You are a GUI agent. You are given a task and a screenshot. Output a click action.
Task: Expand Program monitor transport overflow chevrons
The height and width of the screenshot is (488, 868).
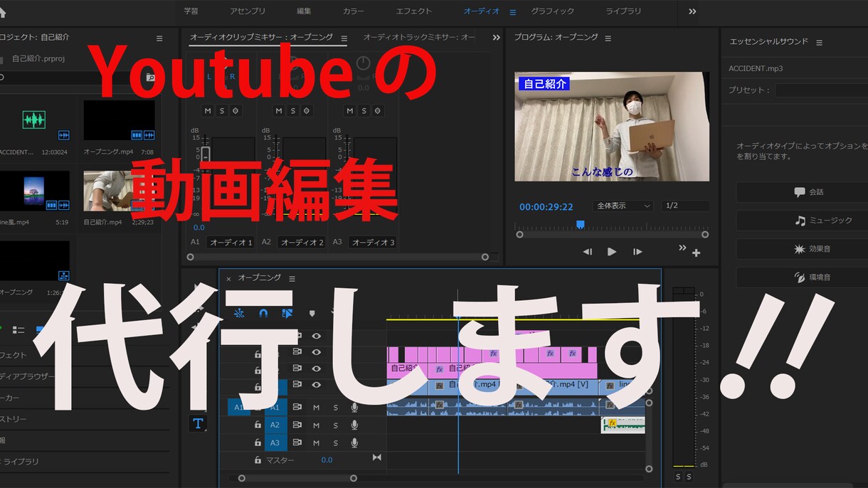pyautogui.click(x=682, y=248)
